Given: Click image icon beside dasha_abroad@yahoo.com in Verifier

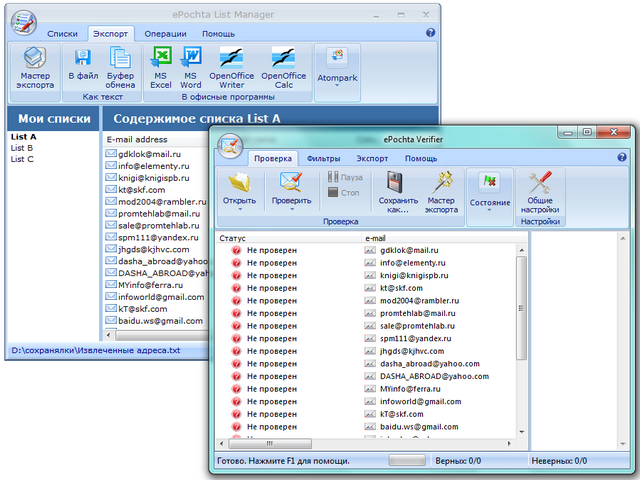Looking at the screenshot, I should [x=370, y=364].
